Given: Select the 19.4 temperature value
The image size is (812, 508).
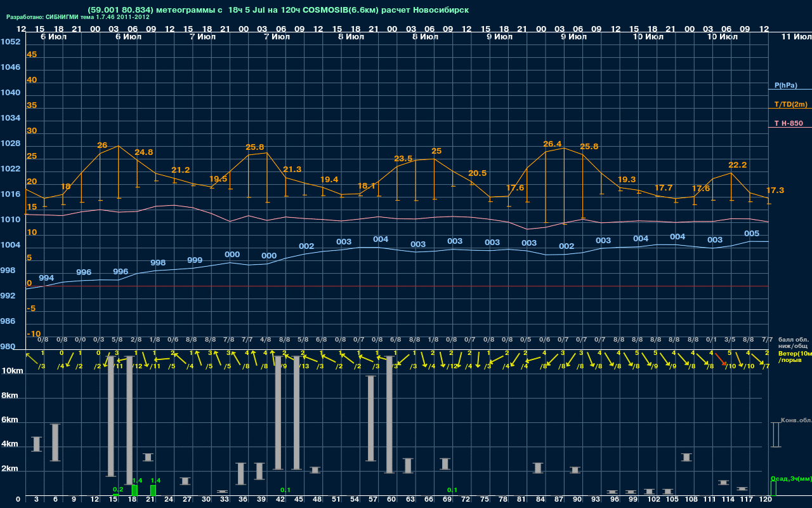Looking at the screenshot, I should pos(329,180).
